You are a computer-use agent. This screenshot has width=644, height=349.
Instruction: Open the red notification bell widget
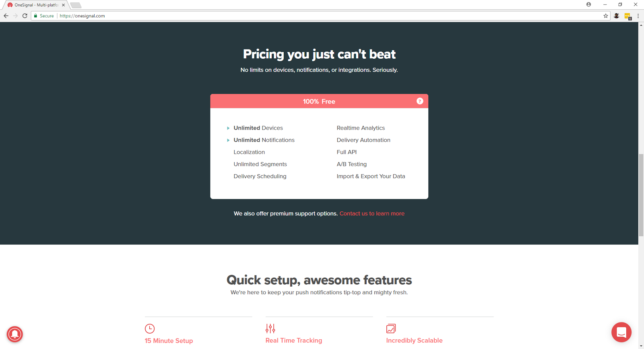15,334
